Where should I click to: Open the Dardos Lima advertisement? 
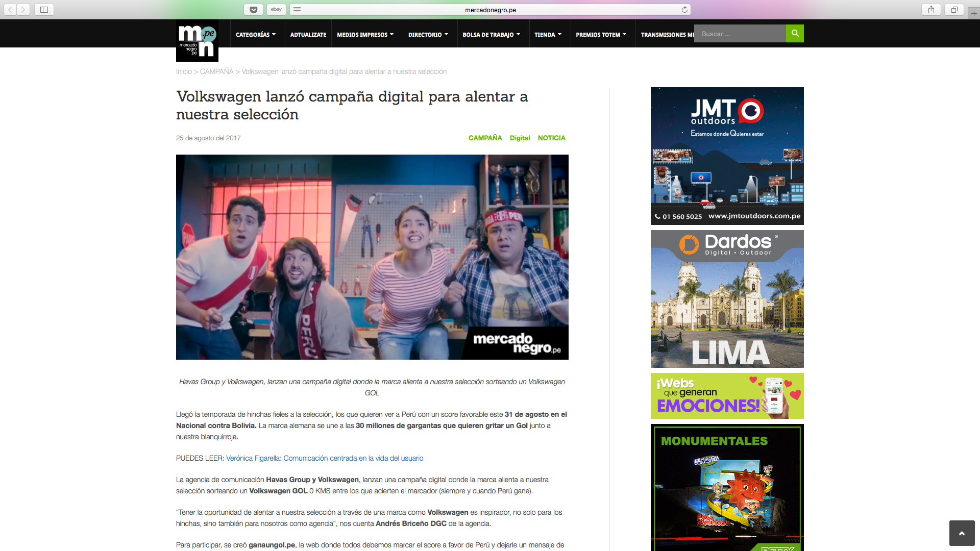click(727, 299)
